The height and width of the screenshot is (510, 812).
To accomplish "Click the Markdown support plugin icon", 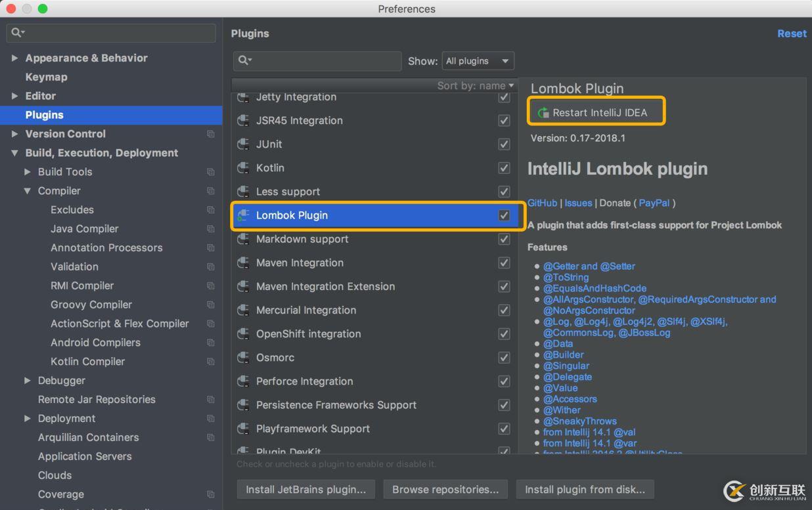I will (x=244, y=239).
